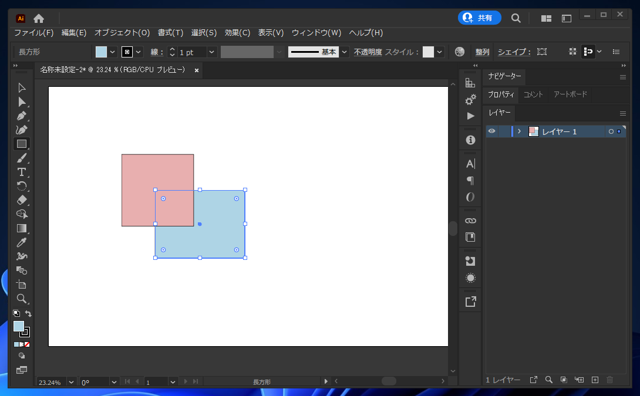Select the Shape Builder tool

click(x=22, y=214)
